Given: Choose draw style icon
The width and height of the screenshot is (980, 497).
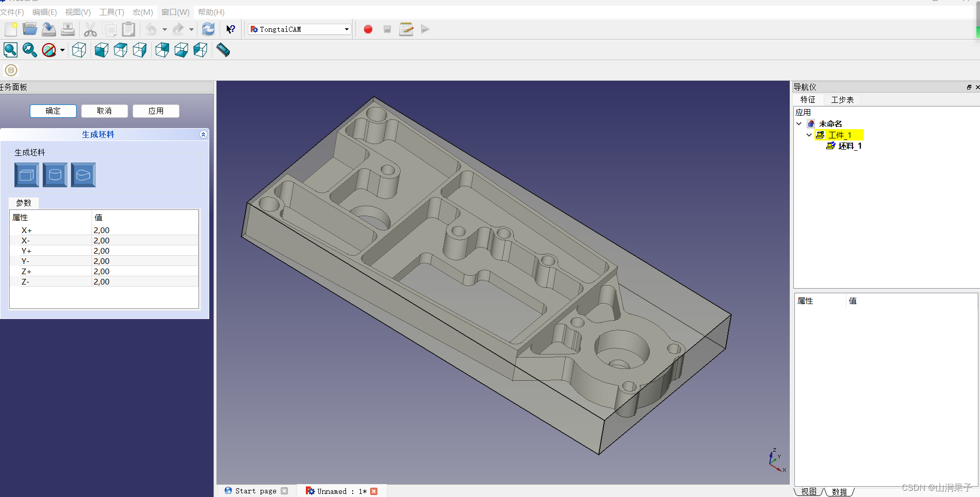Looking at the screenshot, I should (49, 50).
